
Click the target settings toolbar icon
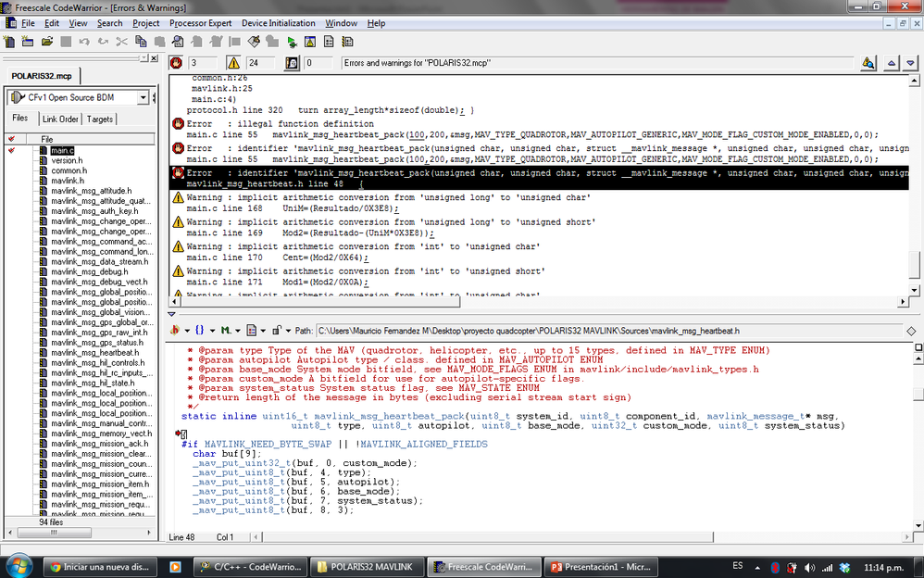point(348,42)
